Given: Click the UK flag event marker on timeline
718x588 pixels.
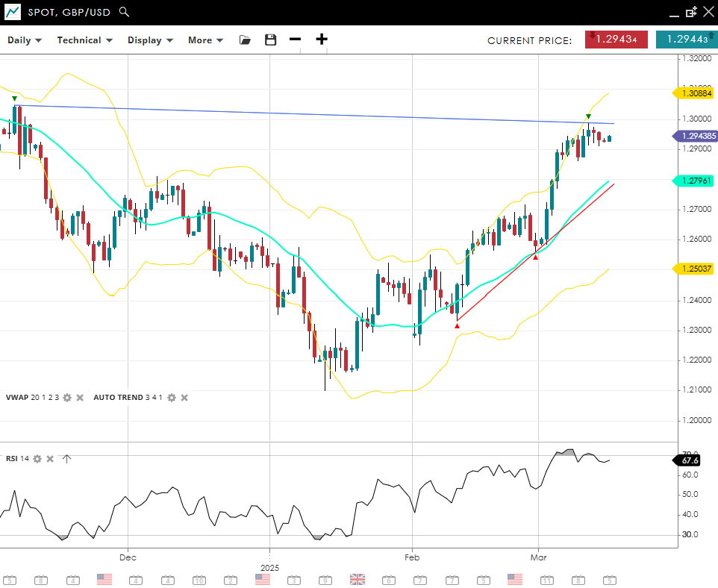Looking at the screenshot, I should [357, 579].
